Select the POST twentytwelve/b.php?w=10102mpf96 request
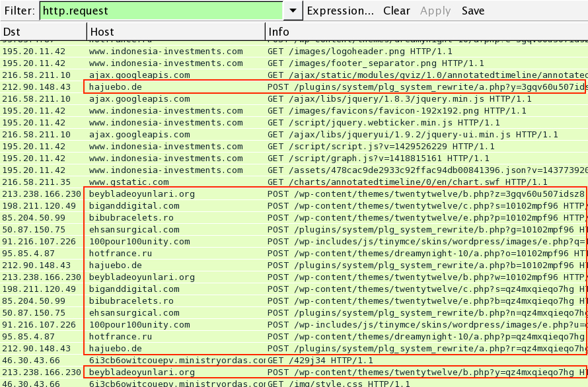The width and height of the screenshot is (588, 387). pyautogui.click(x=294, y=277)
